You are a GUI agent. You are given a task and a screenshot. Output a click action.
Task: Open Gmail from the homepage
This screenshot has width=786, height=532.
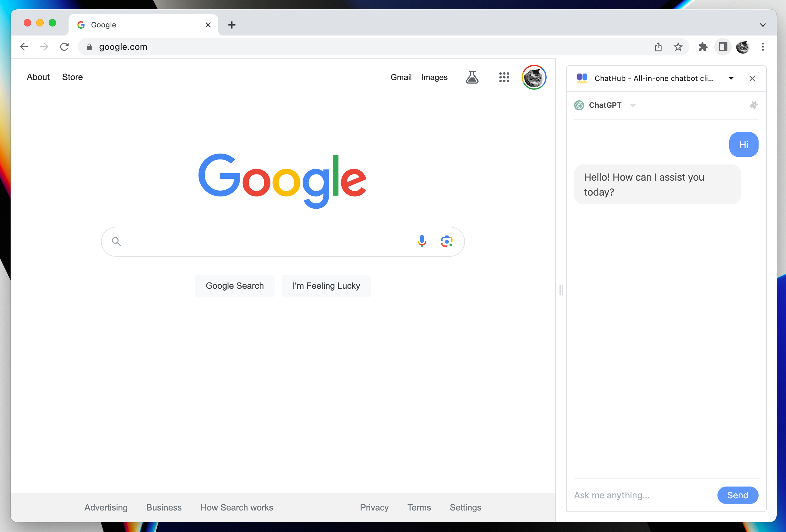(x=401, y=77)
